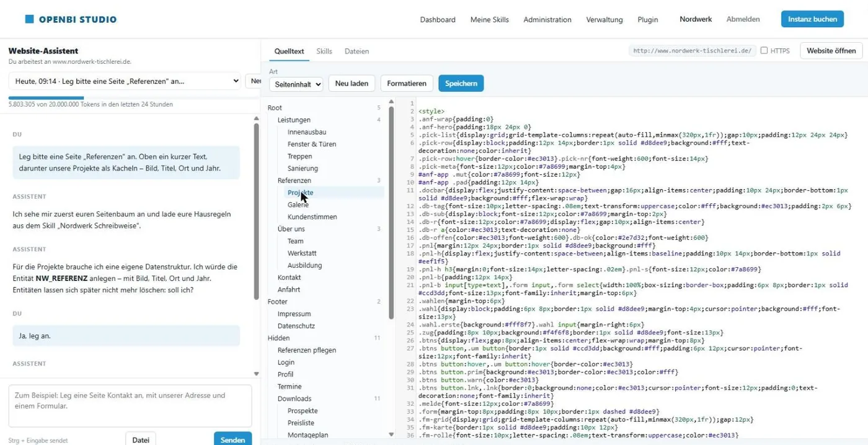Select Leistungen in the page tree
The image size is (868, 445).
pos(294,120)
